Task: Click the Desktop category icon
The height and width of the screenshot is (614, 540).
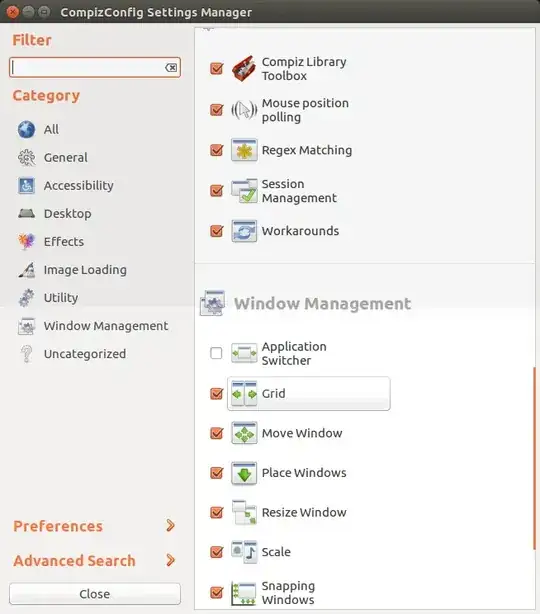Action: [x=26, y=213]
